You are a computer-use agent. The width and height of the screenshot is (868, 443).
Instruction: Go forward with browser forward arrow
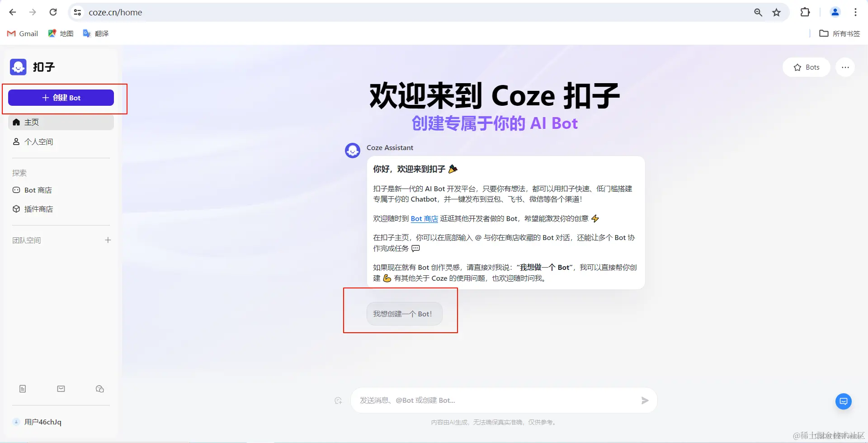tap(33, 12)
